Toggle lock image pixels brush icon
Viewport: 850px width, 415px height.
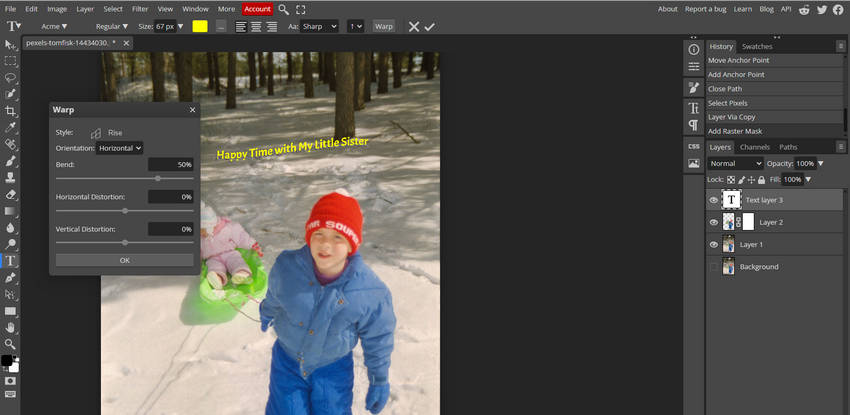tap(741, 179)
